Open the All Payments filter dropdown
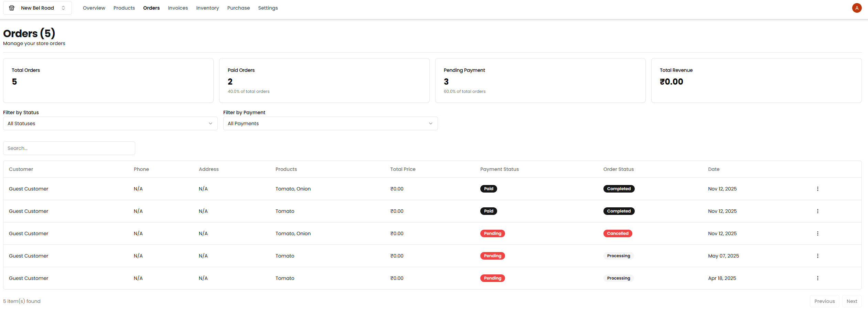 coord(331,123)
